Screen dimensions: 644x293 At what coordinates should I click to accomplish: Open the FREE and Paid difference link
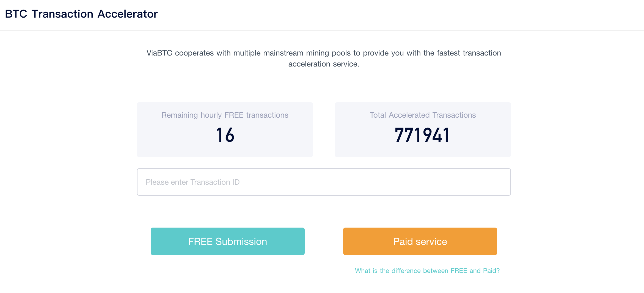pyautogui.click(x=427, y=271)
